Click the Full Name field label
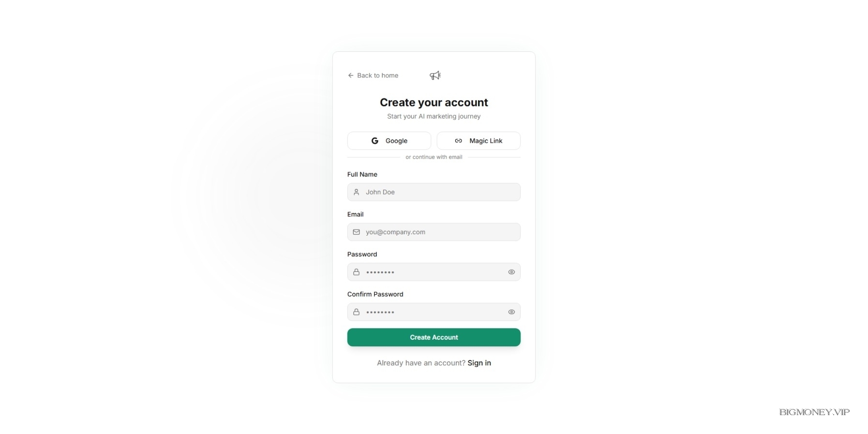Screen dimensions: 868x434 tap(362, 174)
